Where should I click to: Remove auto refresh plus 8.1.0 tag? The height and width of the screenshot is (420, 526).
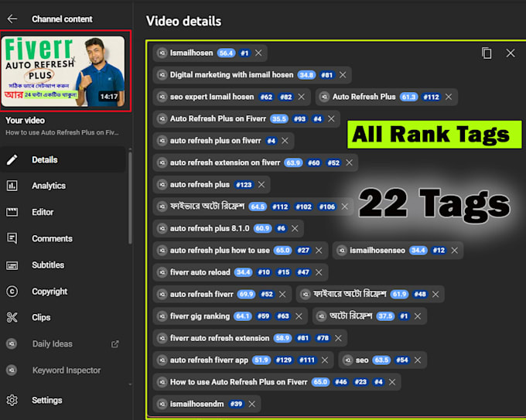pyautogui.click(x=295, y=228)
